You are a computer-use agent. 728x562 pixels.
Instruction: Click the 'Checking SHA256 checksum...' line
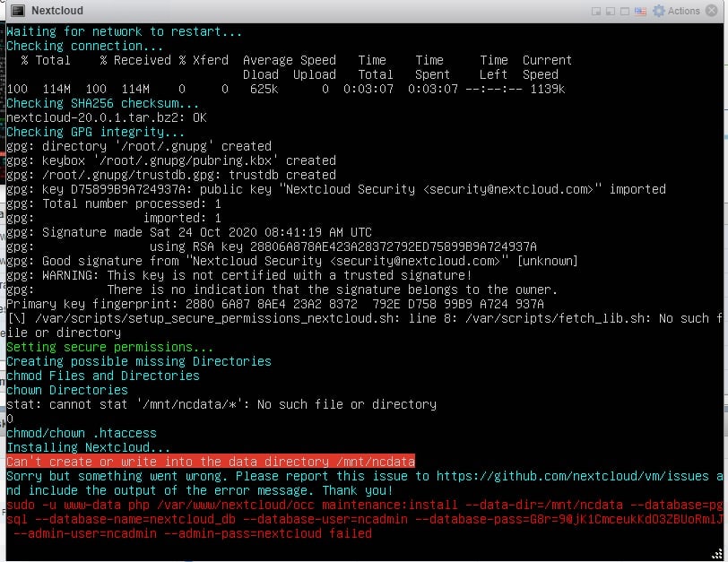pyautogui.click(x=102, y=103)
